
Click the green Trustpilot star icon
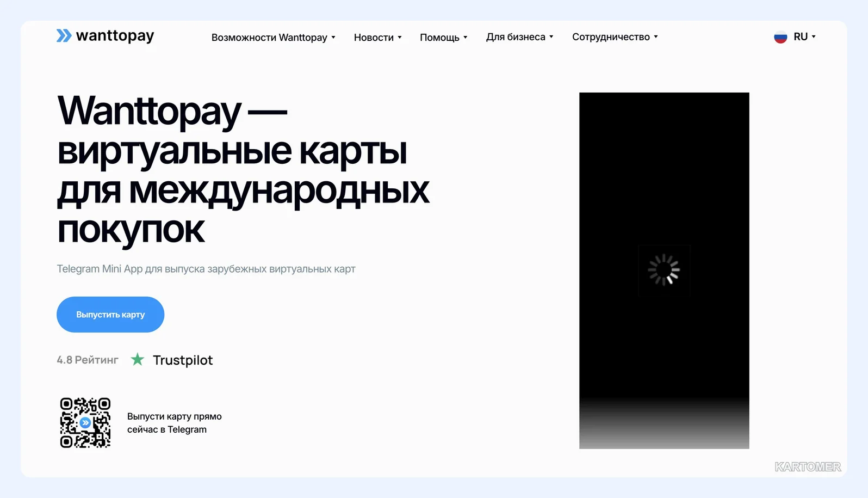pyautogui.click(x=138, y=359)
